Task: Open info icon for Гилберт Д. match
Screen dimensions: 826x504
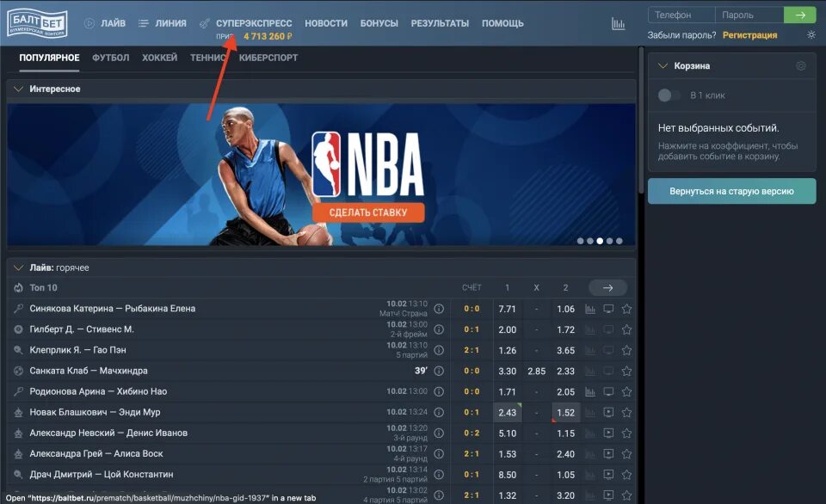Action: point(439,329)
